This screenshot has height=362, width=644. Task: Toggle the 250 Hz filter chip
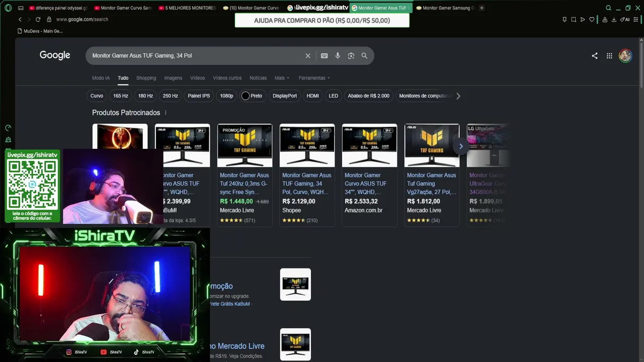(x=170, y=96)
